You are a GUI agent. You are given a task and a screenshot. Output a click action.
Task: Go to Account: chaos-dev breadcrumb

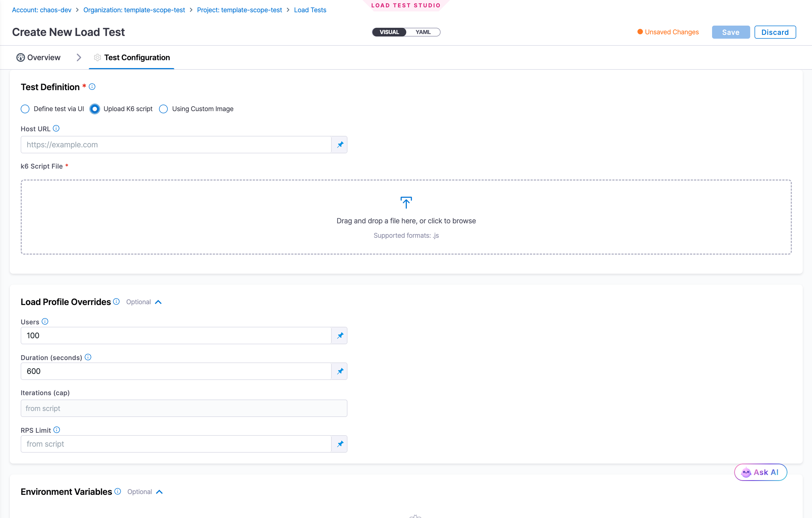(x=41, y=10)
